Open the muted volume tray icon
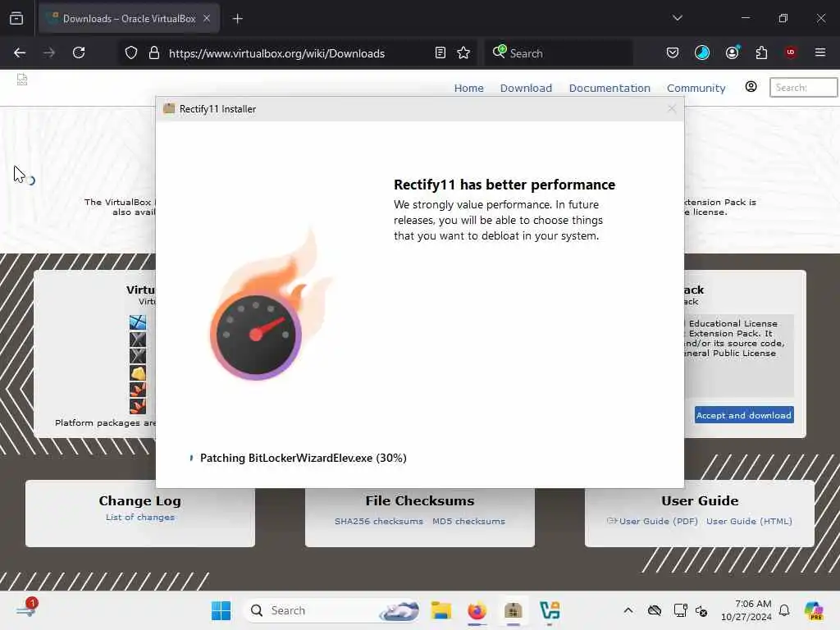The width and height of the screenshot is (840, 630). [701, 610]
